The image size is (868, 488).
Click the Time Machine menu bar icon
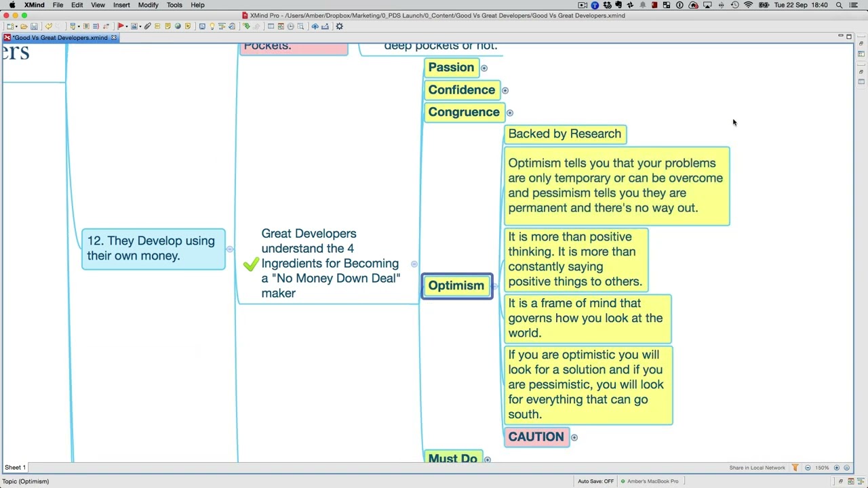pyautogui.click(x=734, y=5)
